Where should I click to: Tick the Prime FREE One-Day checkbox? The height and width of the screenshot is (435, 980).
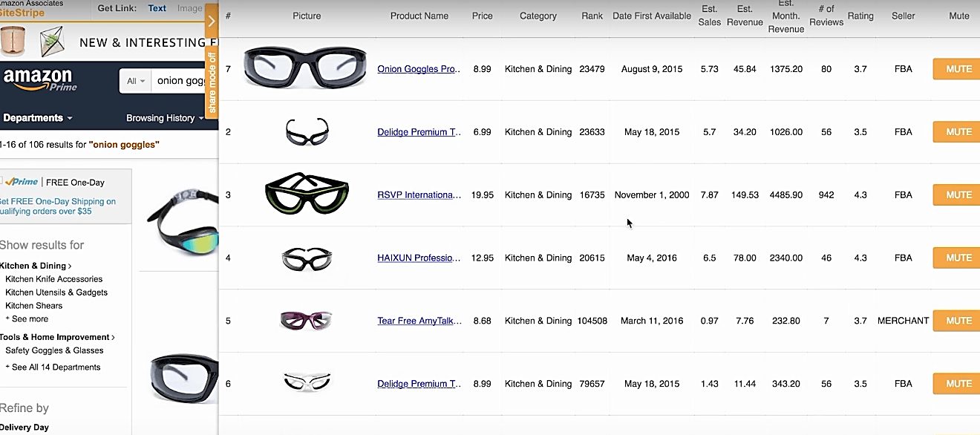1,182
